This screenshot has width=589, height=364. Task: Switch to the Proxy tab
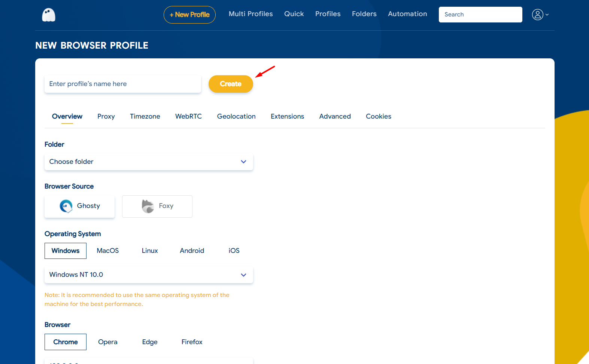(106, 116)
